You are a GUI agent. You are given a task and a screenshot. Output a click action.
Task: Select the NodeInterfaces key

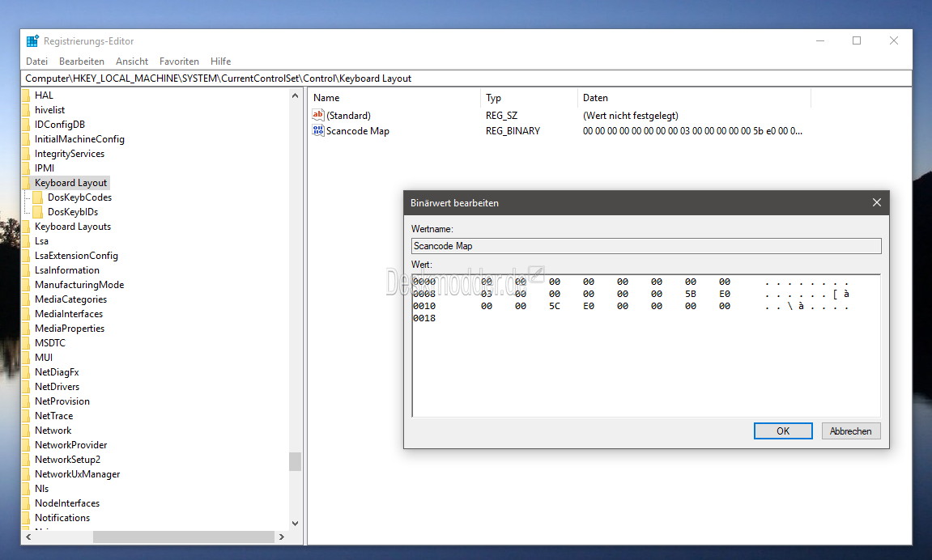pyautogui.click(x=67, y=503)
